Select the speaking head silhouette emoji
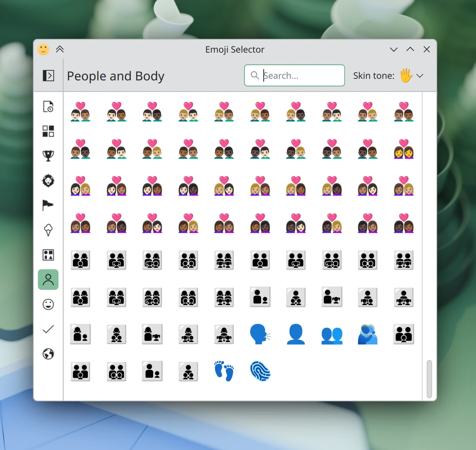The image size is (476, 450). [x=260, y=334]
